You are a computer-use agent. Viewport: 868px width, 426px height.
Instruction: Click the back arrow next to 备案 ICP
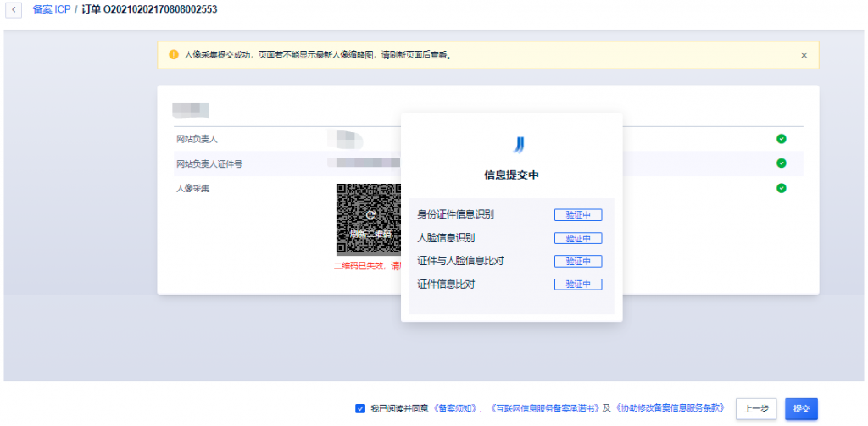pos(15,9)
